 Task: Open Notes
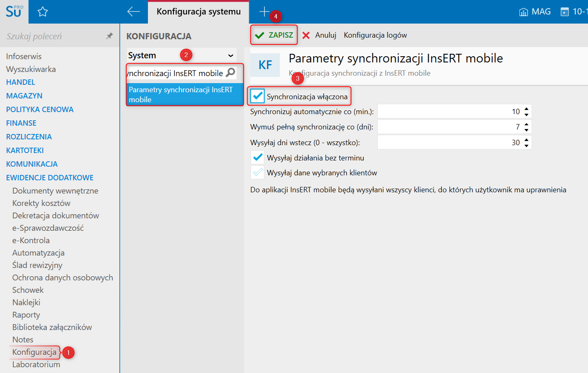pos(23,340)
